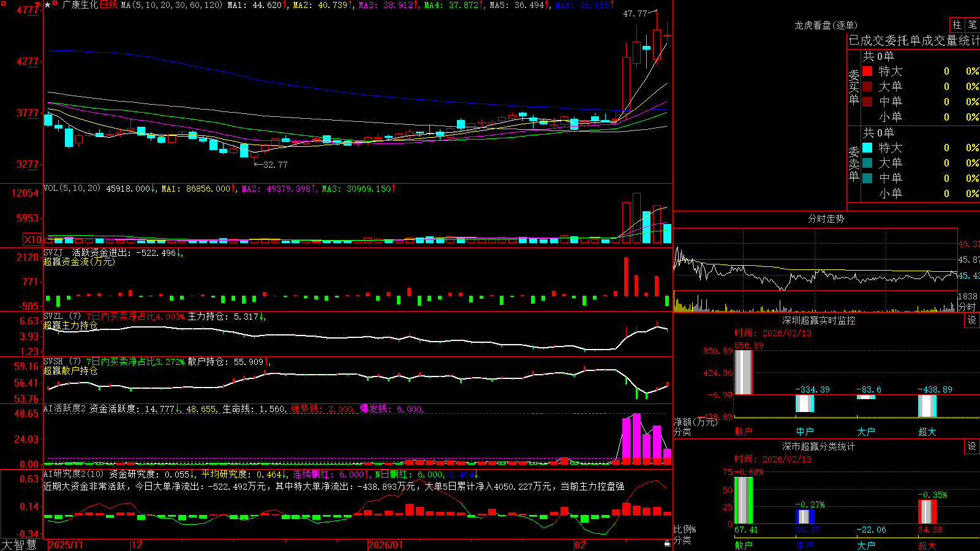Click the 47.77 high price annotation

click(635, 13)
